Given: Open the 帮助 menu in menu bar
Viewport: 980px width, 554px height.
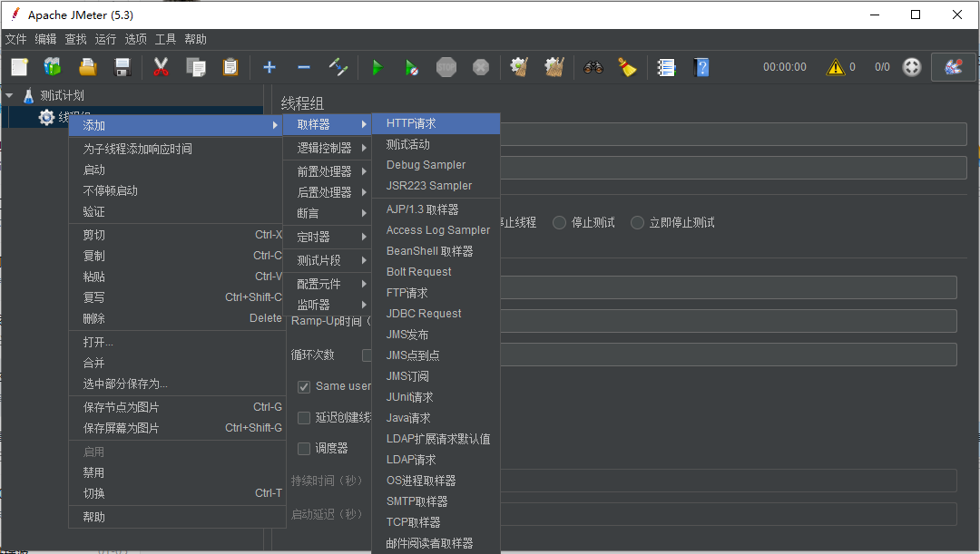Looking at the screenshot, I should (x=196, y=39).
